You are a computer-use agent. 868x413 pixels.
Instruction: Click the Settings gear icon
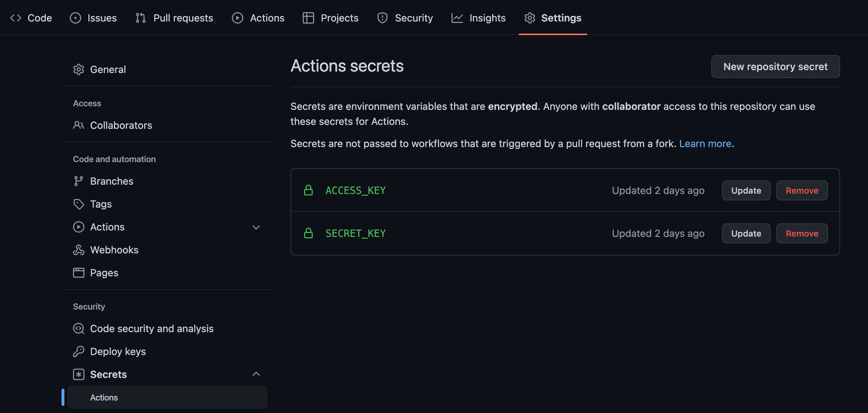click(530, 18)
